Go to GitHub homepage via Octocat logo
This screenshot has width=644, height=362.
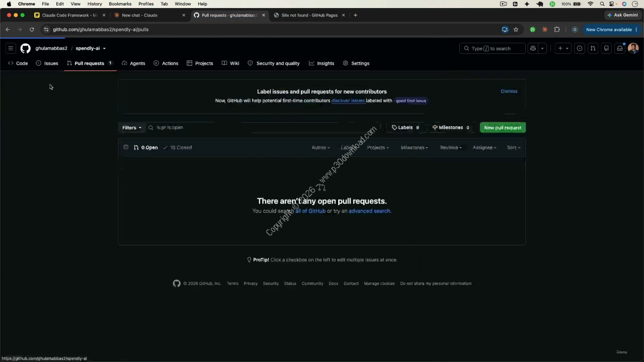click(x=25, y=48)
